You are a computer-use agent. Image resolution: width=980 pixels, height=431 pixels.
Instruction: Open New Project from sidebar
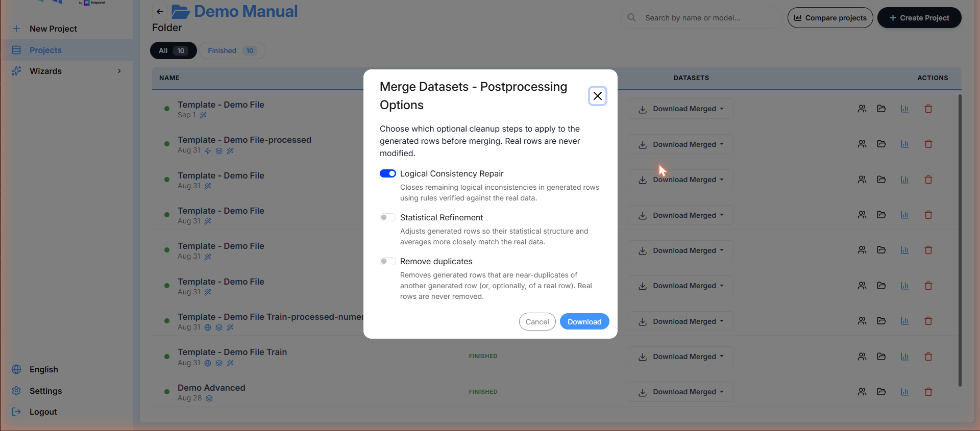click(x=66, y=29)
